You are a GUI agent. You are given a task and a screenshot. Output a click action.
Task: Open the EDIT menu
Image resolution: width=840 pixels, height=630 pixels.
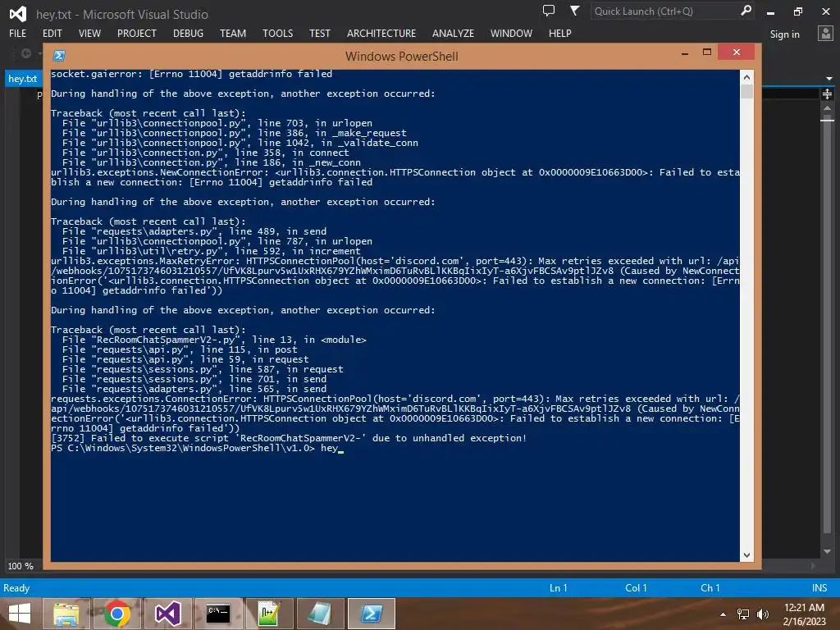click(x=52, y=33)
